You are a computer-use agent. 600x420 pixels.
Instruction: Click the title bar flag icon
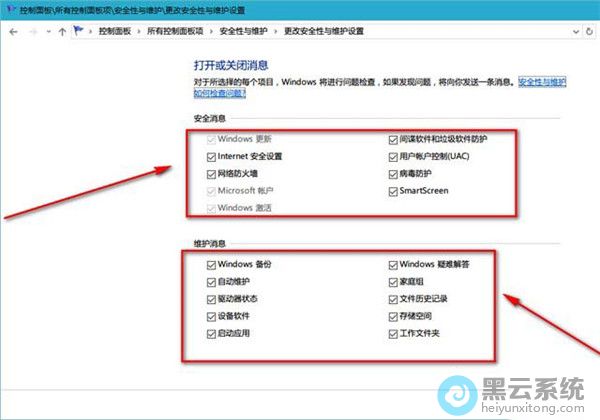pos(8,9)
